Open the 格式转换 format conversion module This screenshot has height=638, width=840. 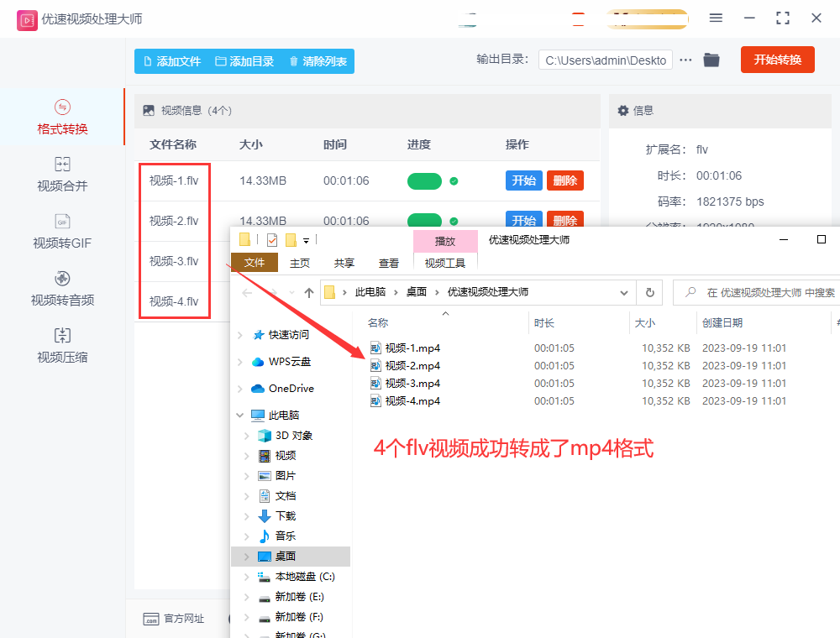point(62,118)
